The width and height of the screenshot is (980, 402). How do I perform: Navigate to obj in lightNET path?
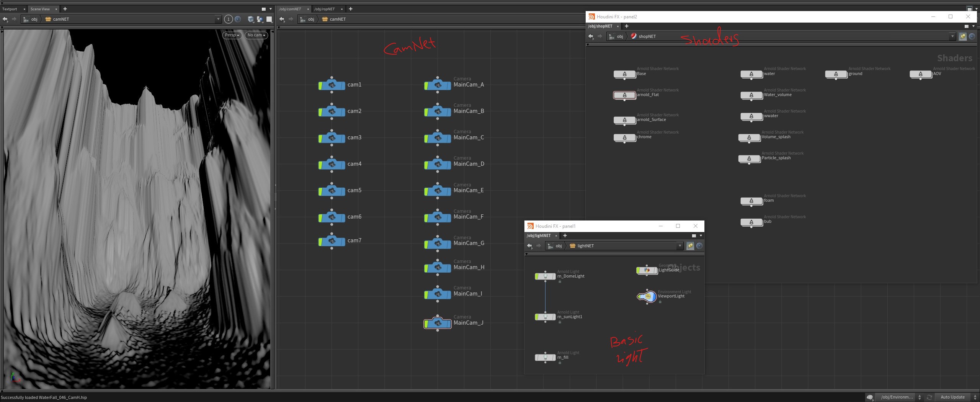pos(555,246)
